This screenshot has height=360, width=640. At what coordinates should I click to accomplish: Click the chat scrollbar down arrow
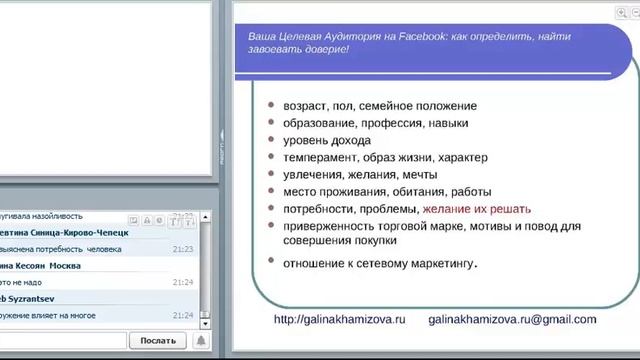click(205, 324)
